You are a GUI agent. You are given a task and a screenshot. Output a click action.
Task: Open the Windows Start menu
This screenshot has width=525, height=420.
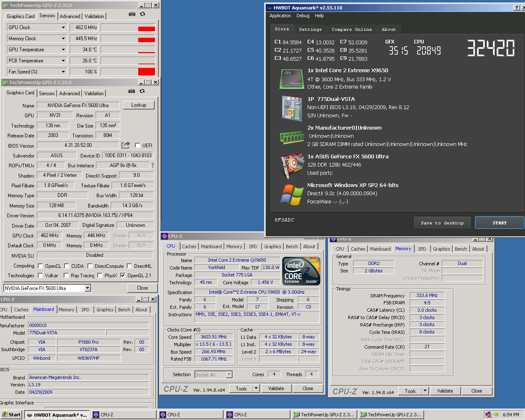click(x=11, y=415)
